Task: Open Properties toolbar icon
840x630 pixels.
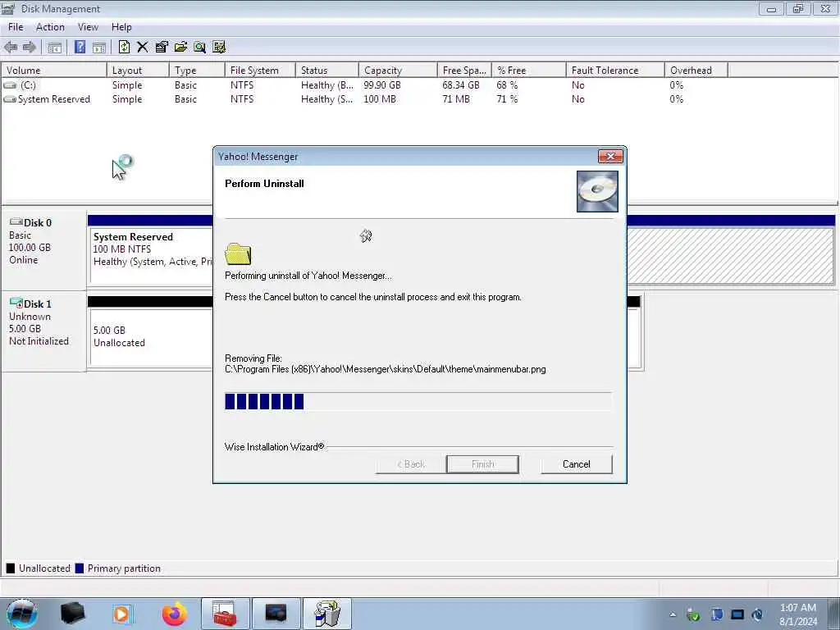Action: click(x=162, y=47)
